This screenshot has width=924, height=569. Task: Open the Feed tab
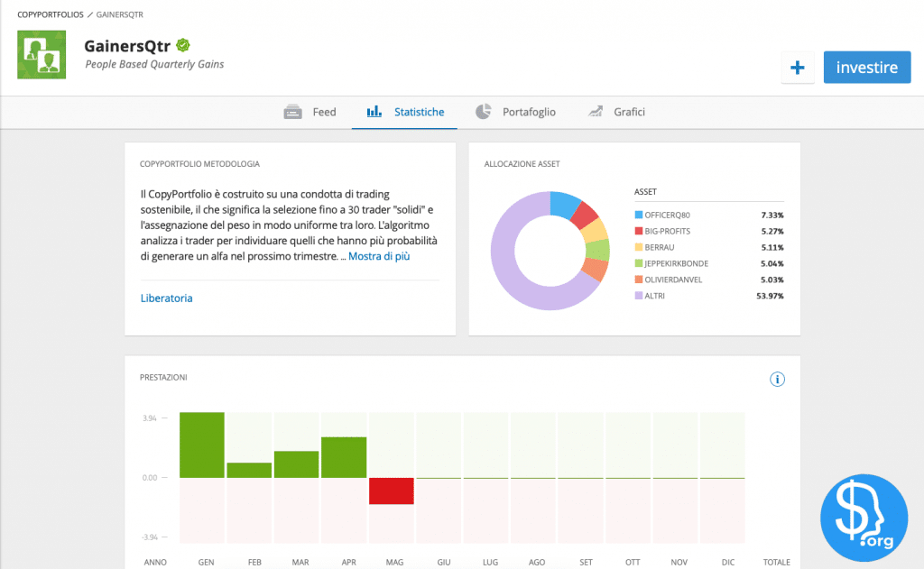(310, 112)
